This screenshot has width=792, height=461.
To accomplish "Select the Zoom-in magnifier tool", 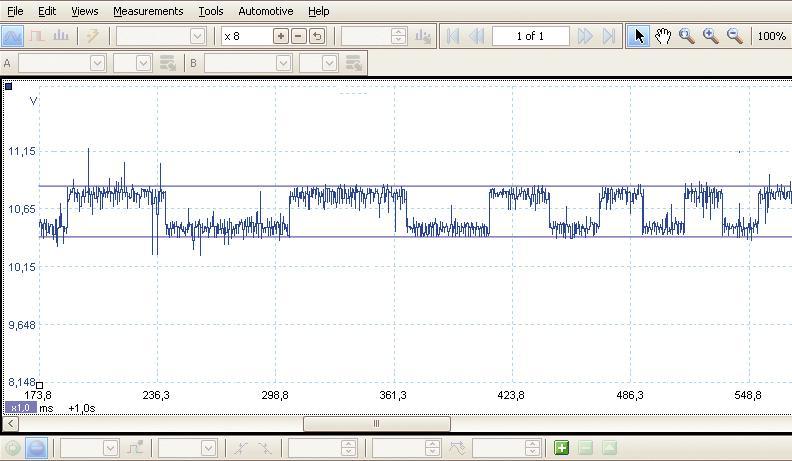I will click(x=710, y=36).
